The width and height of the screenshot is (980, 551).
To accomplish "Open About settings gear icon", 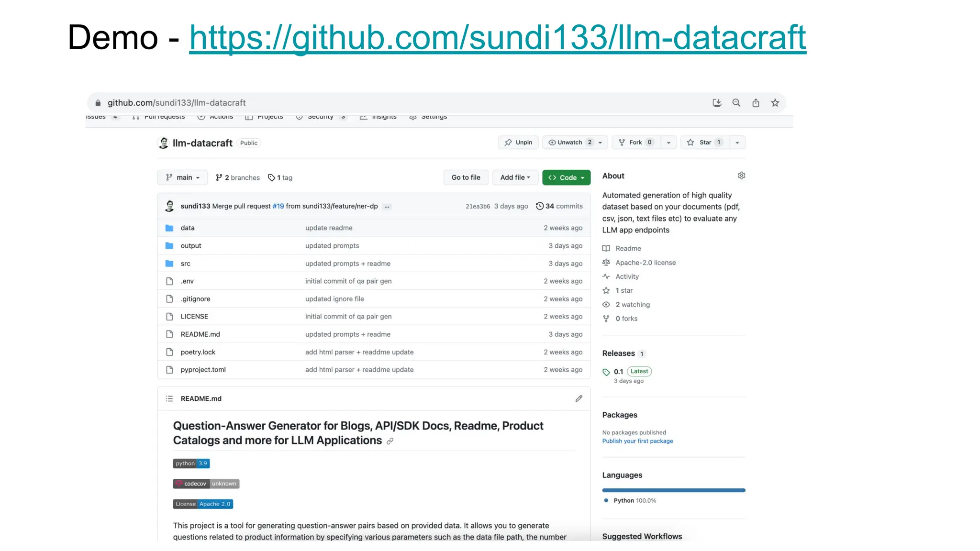I will click(741, 176).
